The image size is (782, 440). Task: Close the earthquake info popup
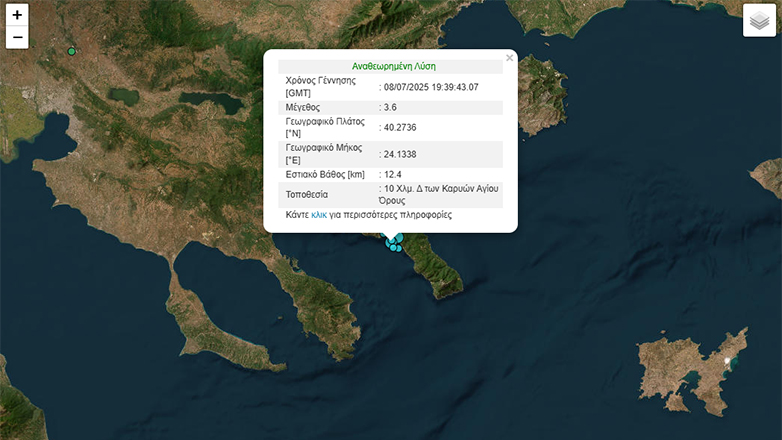coord(509,58)
